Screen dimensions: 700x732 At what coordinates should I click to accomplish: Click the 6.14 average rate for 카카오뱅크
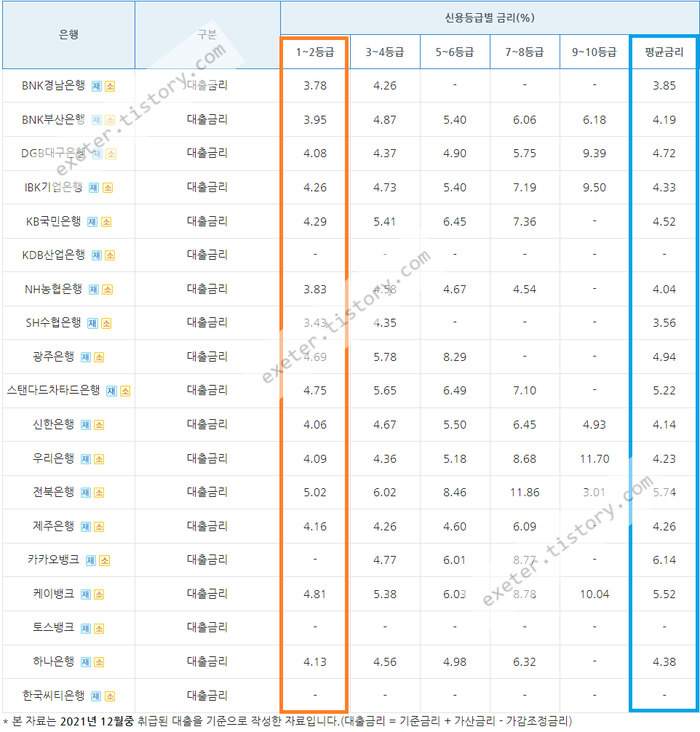(x=664, y=560)
